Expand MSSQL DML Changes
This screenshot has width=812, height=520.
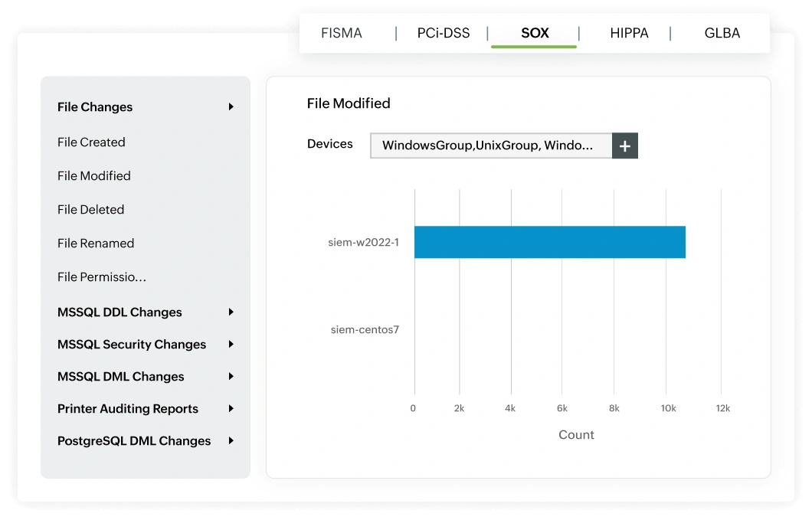click(x=120, y=376)
